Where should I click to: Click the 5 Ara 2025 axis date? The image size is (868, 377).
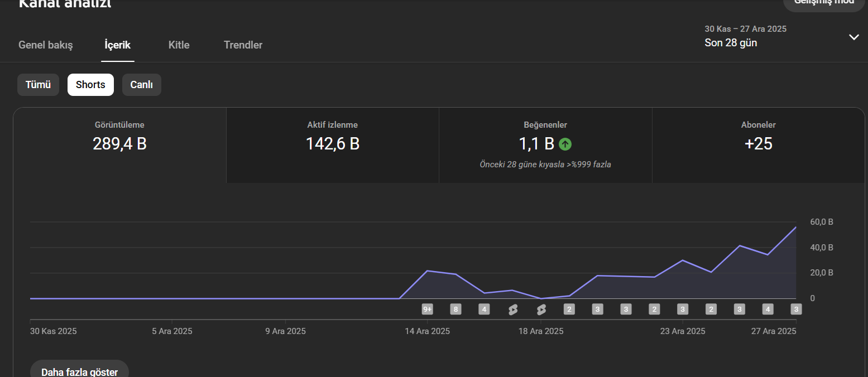click(172, 331)
